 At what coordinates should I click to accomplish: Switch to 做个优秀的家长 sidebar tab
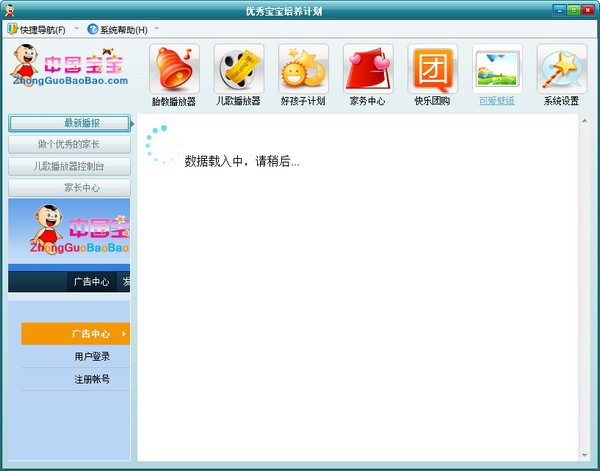tap(68, 145)
